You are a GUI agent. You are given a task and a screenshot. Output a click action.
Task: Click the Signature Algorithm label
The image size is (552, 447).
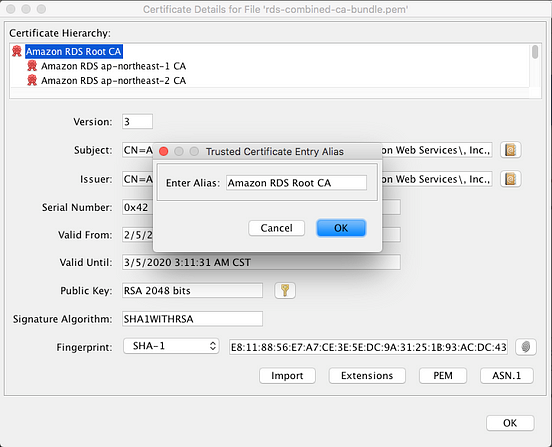coord(62,319)
